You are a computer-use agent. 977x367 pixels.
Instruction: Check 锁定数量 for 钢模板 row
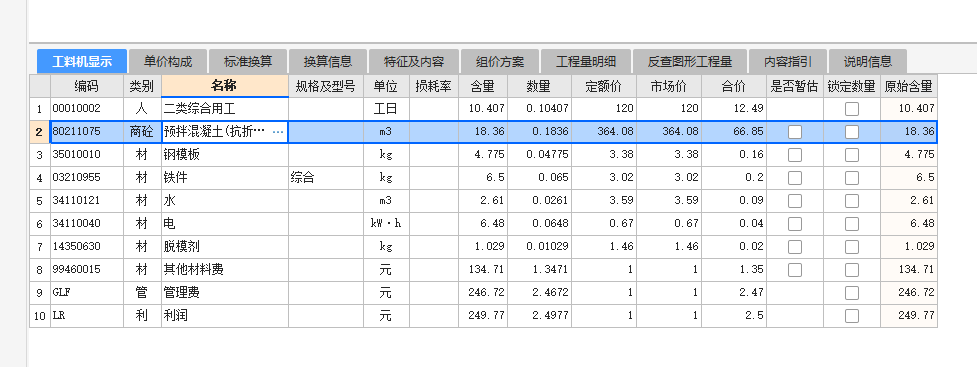852,155
